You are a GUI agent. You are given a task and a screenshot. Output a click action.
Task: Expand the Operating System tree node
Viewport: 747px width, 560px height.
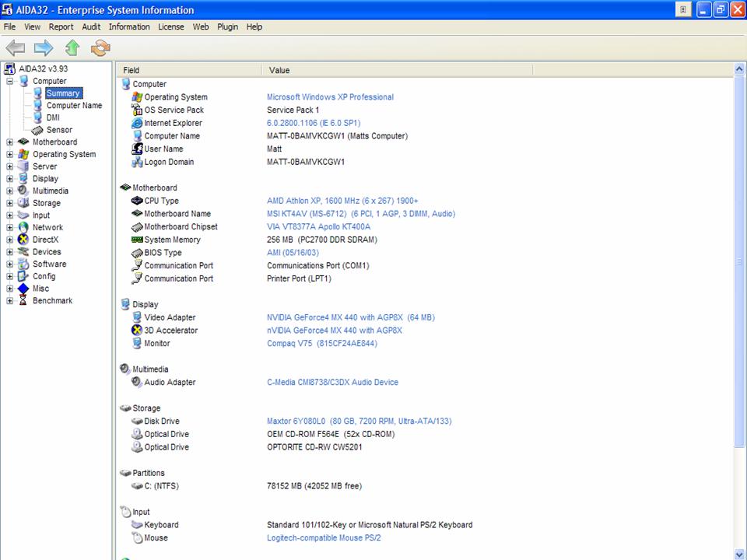tap(9, 154)
